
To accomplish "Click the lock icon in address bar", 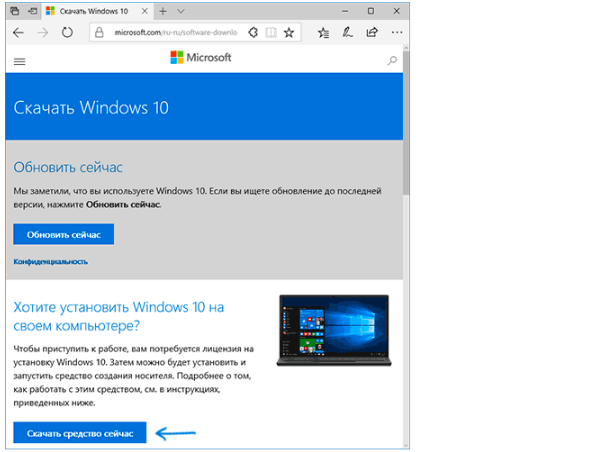I will pos(99,33).
